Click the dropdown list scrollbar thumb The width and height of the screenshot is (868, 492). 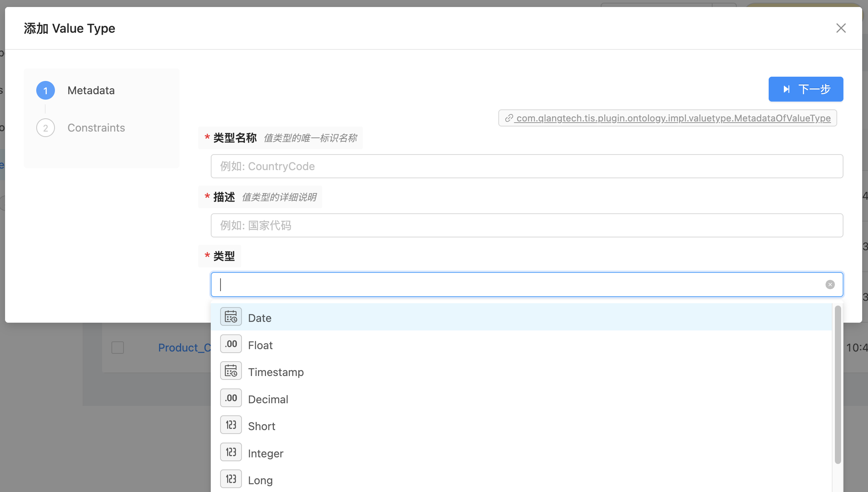[x=838, y=385]
